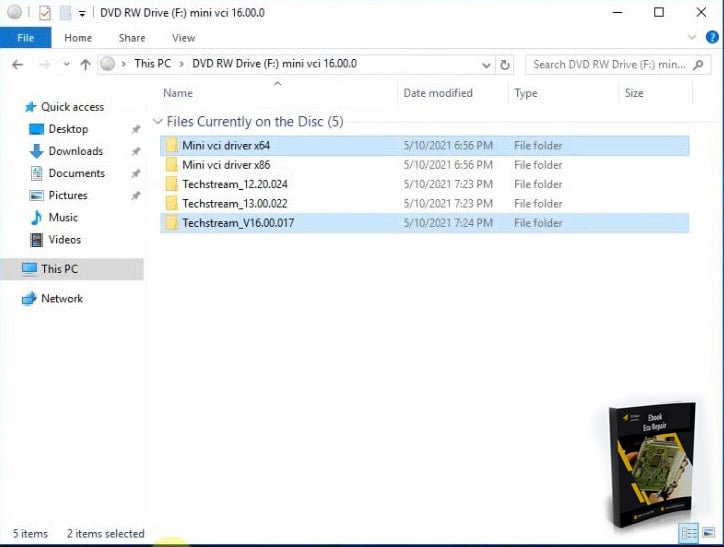Open Documents in navigation pane
The height and width of the screenshot is (547, 724).
point(67,174)
